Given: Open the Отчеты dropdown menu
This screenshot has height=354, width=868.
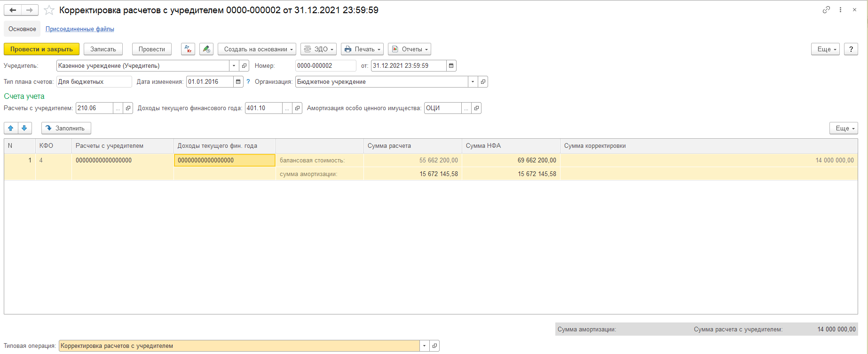Looking at the screenshot, I should [409, 49].
